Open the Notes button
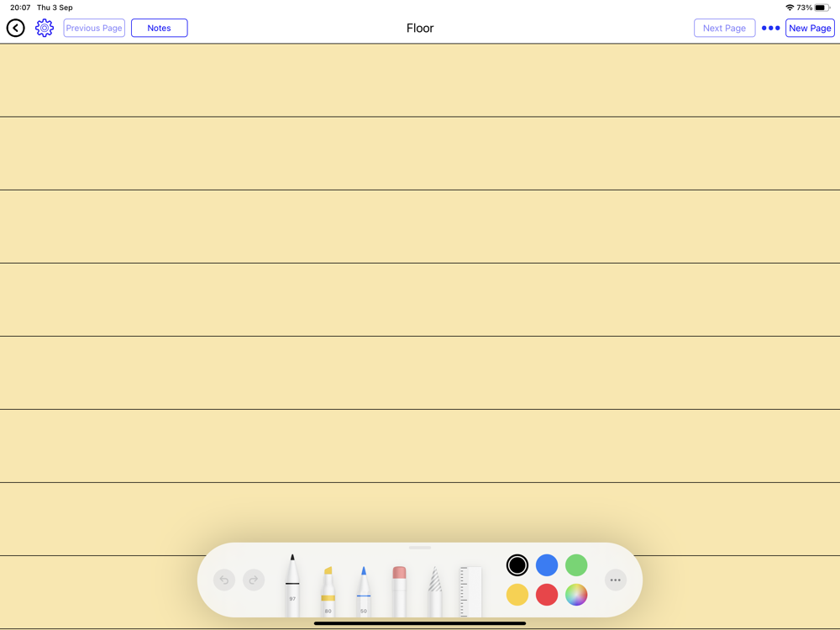Image resolution: width=840 pixels, height=630 pixels. (159, 28)
